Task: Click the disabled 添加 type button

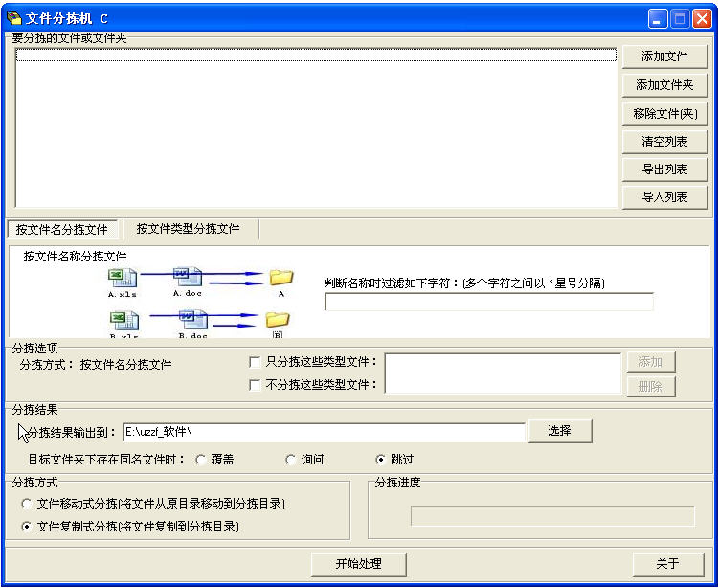Action: [651, 362]
